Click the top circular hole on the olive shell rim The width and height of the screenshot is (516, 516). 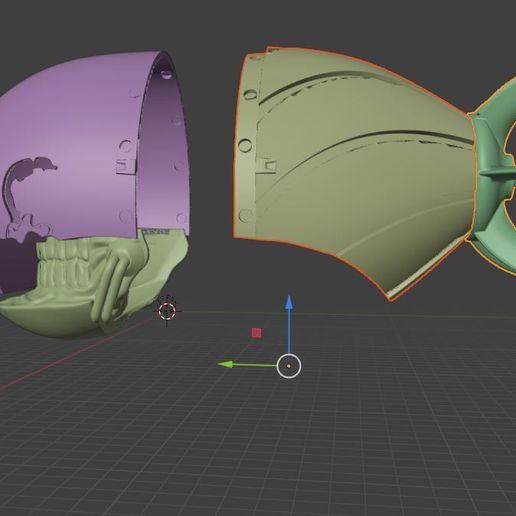(x=250, y=94)
